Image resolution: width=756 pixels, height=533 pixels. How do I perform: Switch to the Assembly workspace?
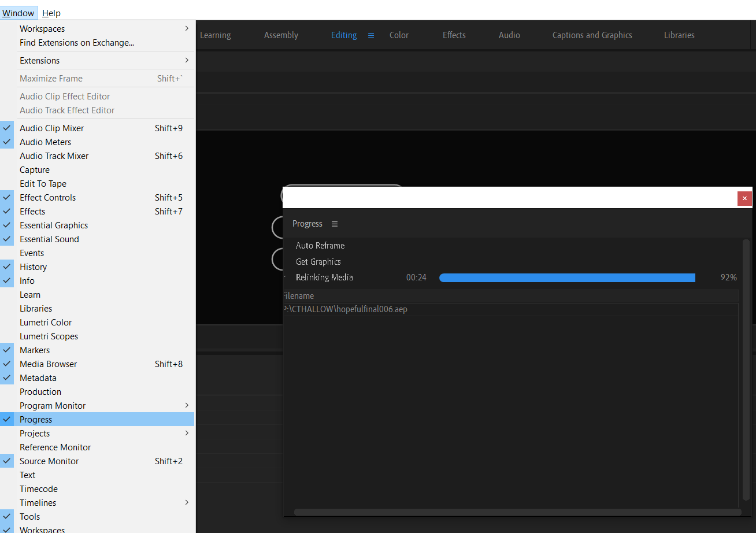point(281,35)
